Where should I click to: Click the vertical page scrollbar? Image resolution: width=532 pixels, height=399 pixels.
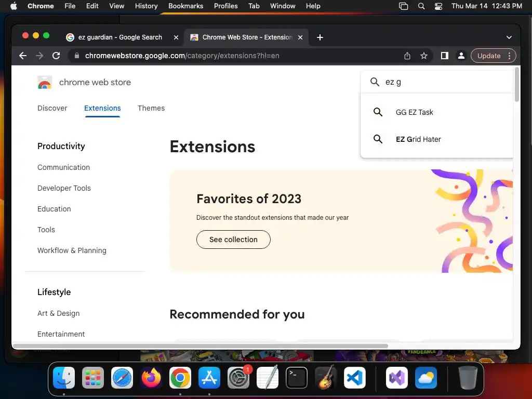click(x=517, y=85)
